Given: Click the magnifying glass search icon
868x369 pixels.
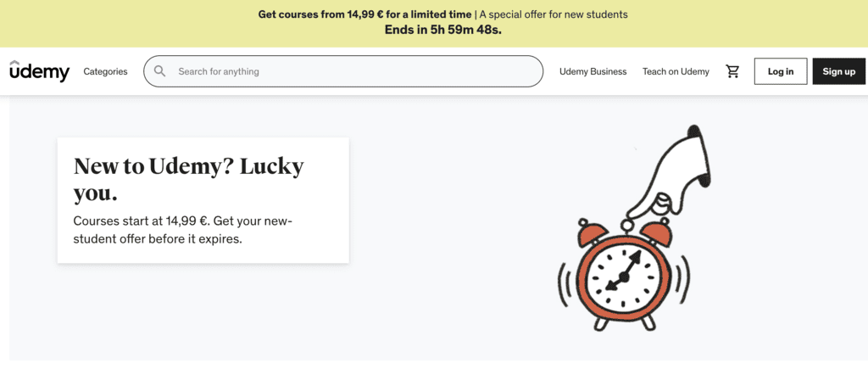Looking at the screenshot, I should tap(160, 71).
